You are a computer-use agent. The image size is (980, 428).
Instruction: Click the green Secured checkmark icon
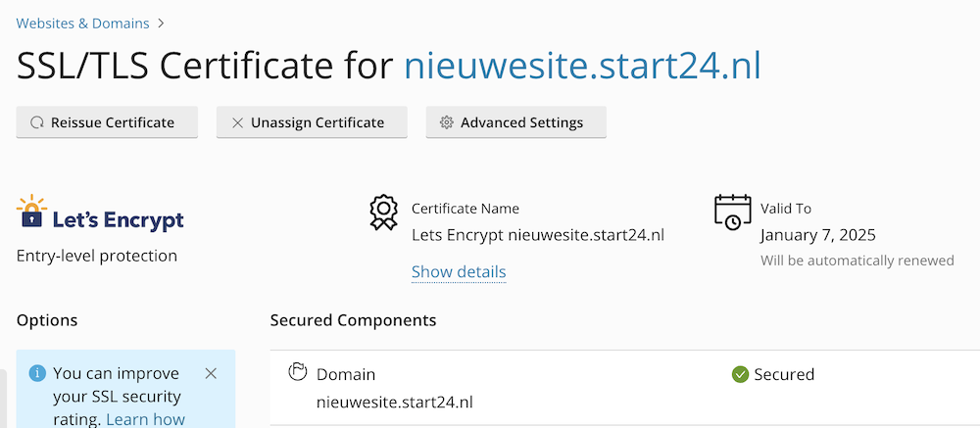[740, 374]
